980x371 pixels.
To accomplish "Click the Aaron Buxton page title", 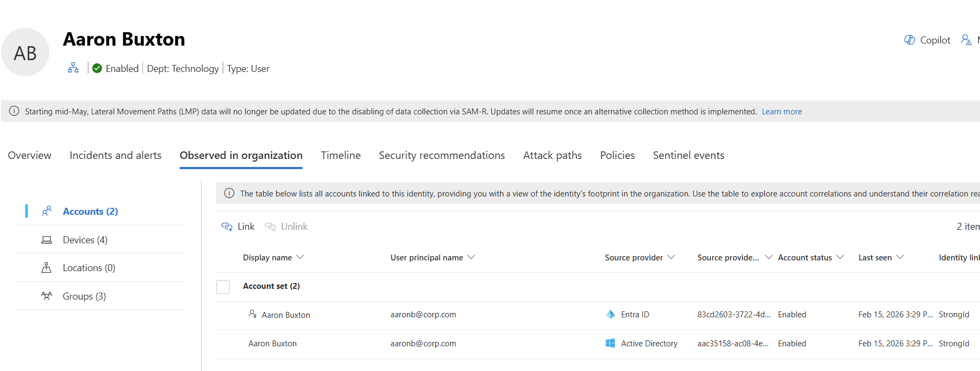I will 124,39.
